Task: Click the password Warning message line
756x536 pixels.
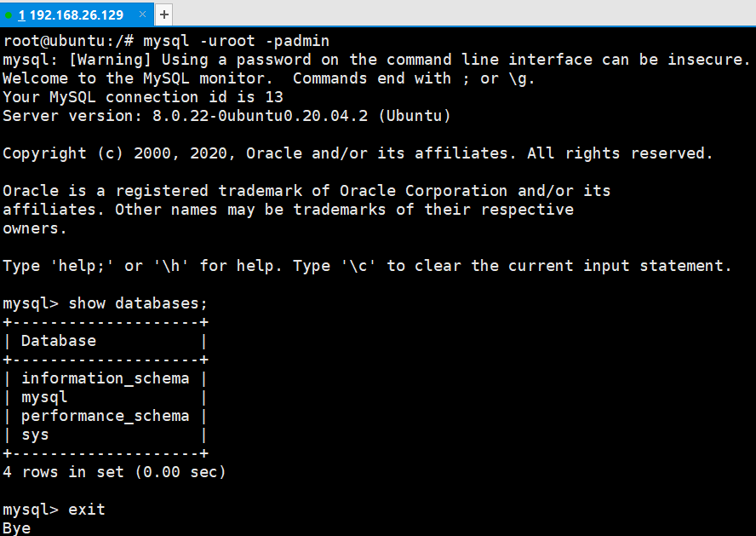Action: pos(375,60)
